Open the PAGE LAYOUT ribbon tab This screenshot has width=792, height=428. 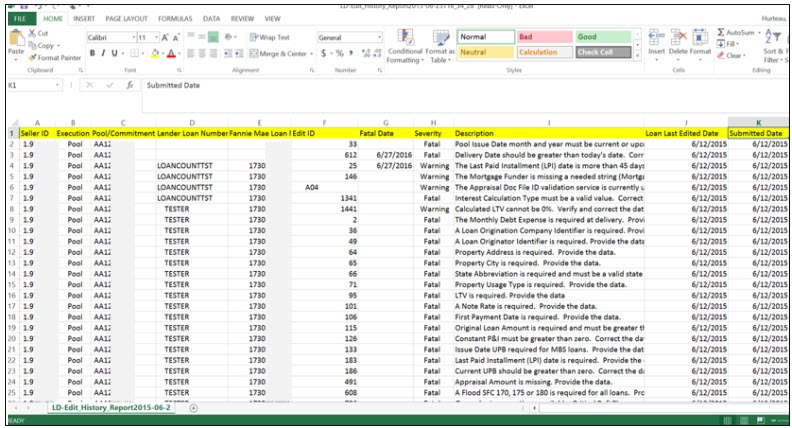127,18
